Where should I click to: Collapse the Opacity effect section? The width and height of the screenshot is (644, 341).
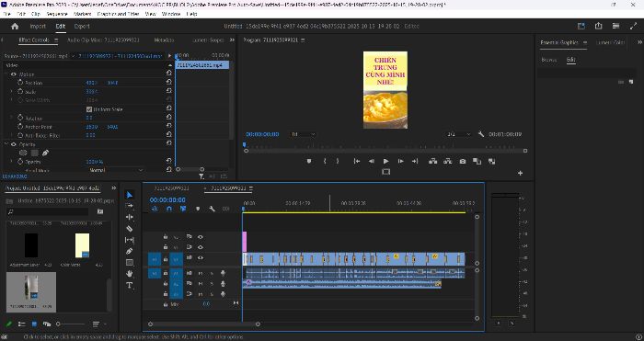click(6, 144)
